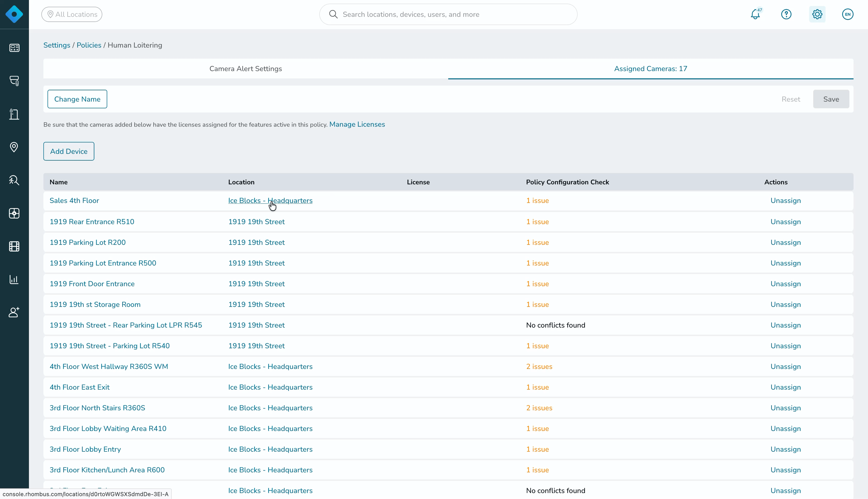Open the access control door icon
This screenshot has height=499, width=868.
(x=14, y=114)
